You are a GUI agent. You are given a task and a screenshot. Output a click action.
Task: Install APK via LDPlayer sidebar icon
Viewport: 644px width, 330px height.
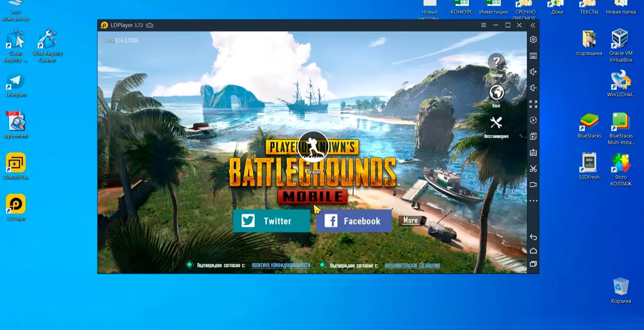tap(533, 153)
